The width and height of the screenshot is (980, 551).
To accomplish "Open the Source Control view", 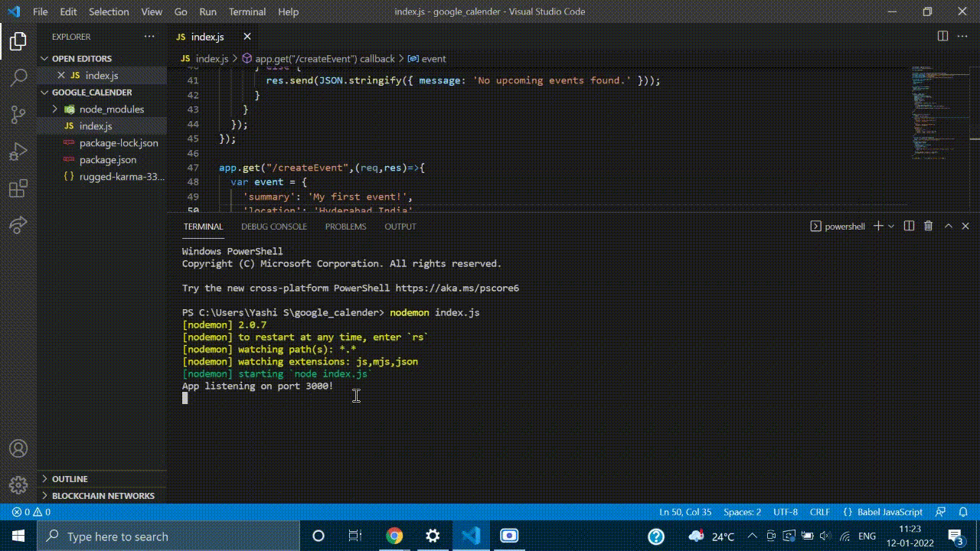I will point(18,114).
